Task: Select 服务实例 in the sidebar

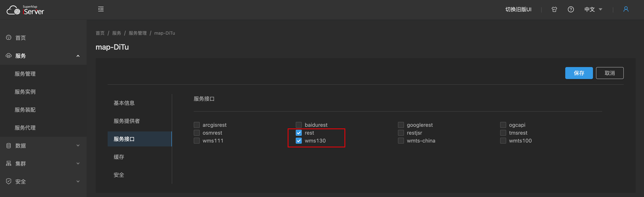Action: point(25,92)
